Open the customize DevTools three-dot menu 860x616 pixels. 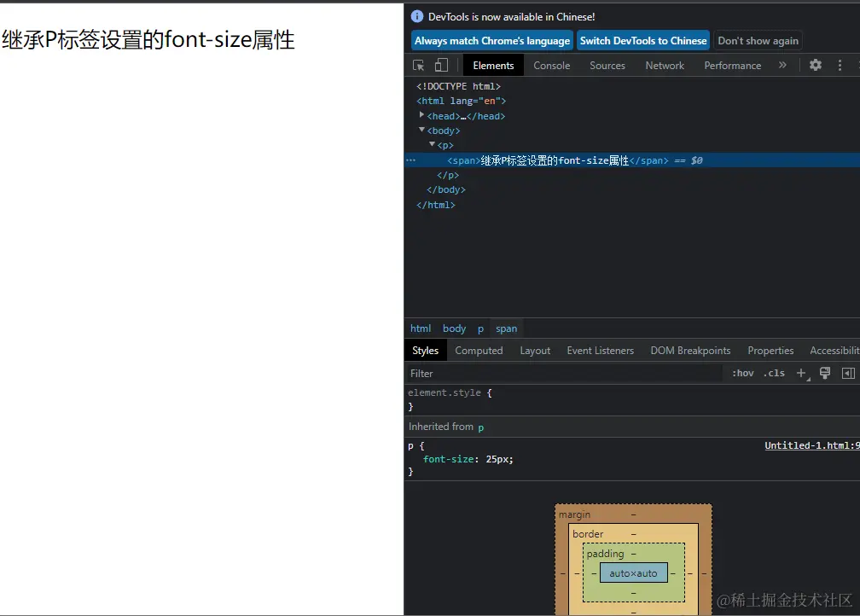[839, 65]
